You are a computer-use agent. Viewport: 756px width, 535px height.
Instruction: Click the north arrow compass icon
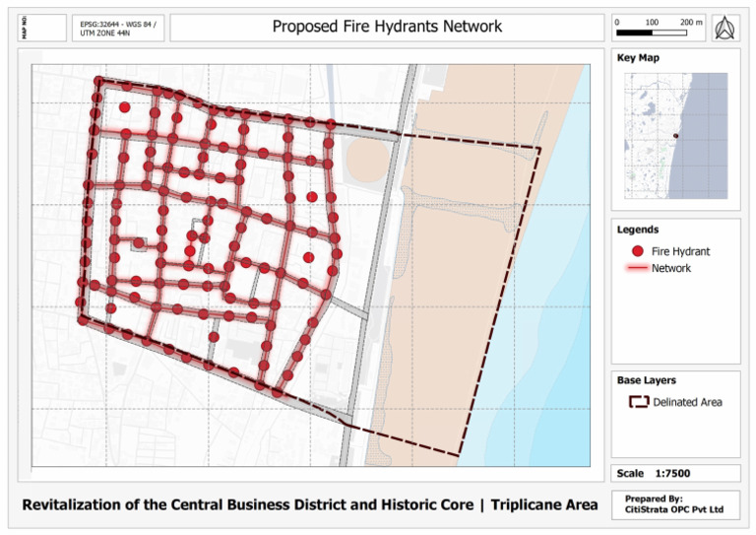coord(724,28)
